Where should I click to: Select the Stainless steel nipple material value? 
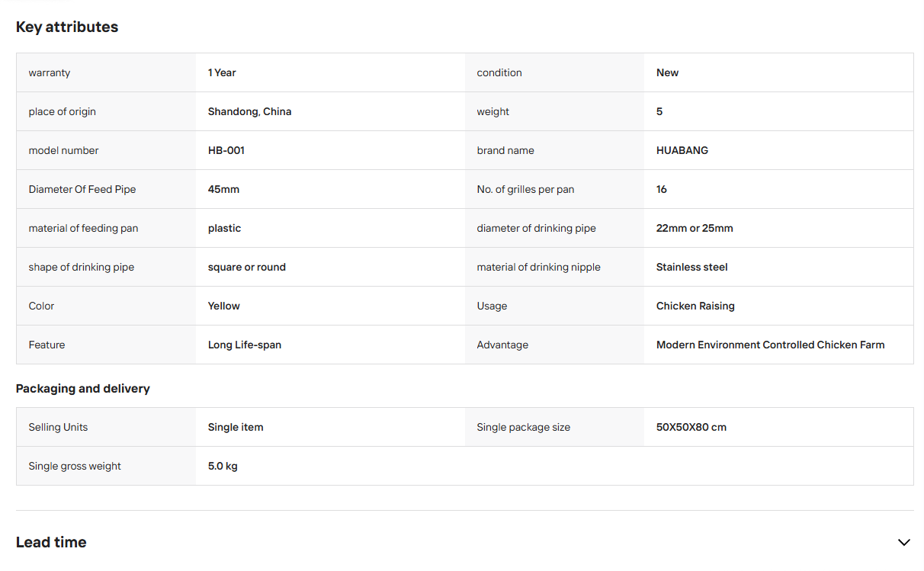692,267
